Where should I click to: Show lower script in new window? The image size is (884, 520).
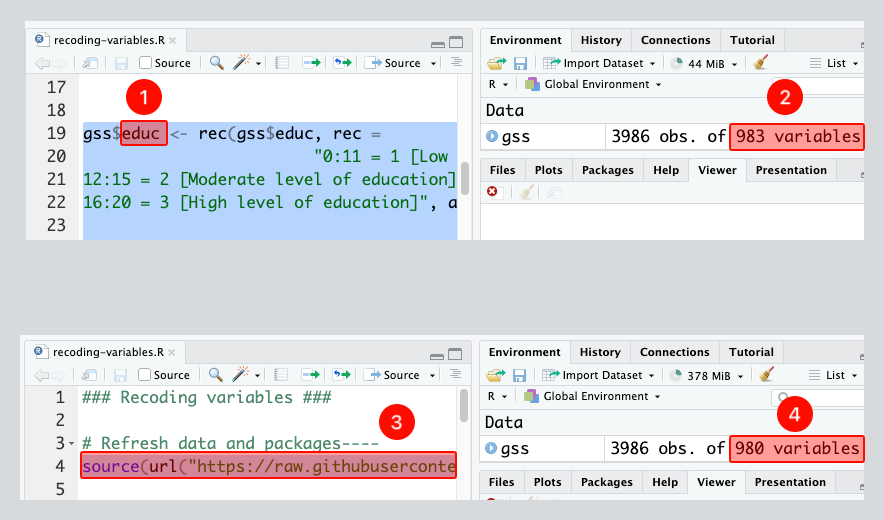click(x=89, y=375)
